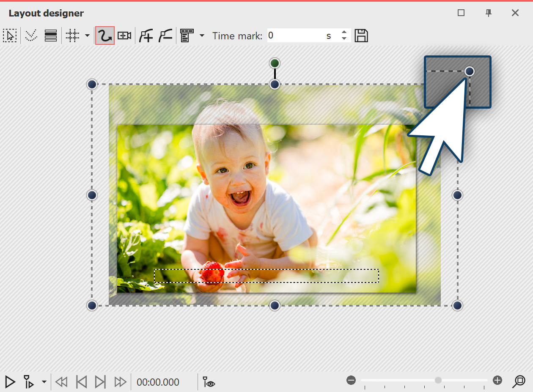This screenshot has height=392, width=533.
Task: Add a new path point
Action: [146, 36]
